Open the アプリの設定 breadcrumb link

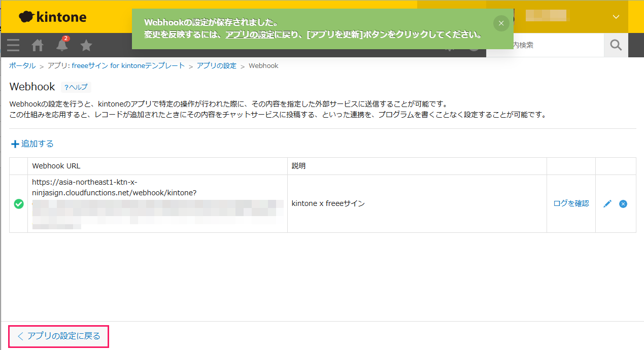pyautogui.click(x=217, y=65)
